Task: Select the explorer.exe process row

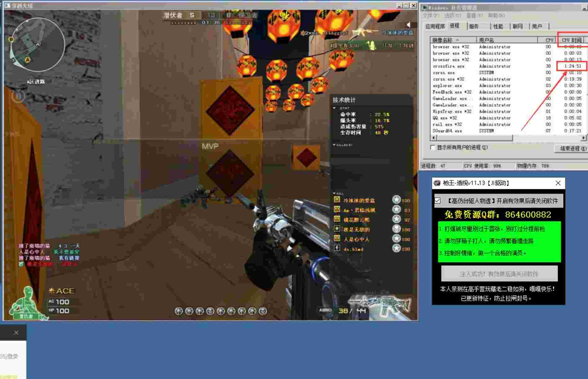Action: (508, 85)
